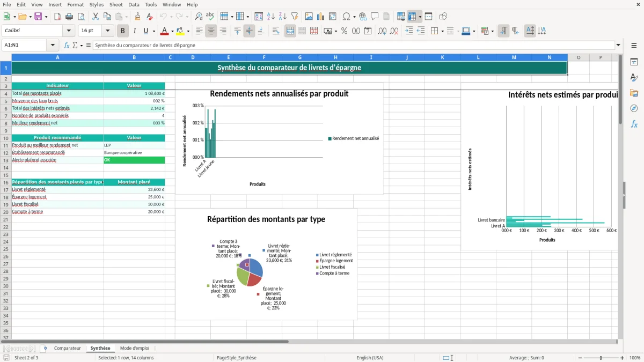Click the English (USA) language status
This screenshot has width=644, height=362.
tap(370, 358)
